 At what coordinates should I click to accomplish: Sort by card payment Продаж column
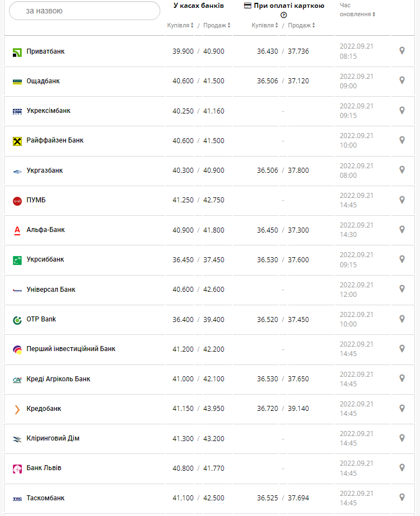pyautogui.click(x=301, y=25)
